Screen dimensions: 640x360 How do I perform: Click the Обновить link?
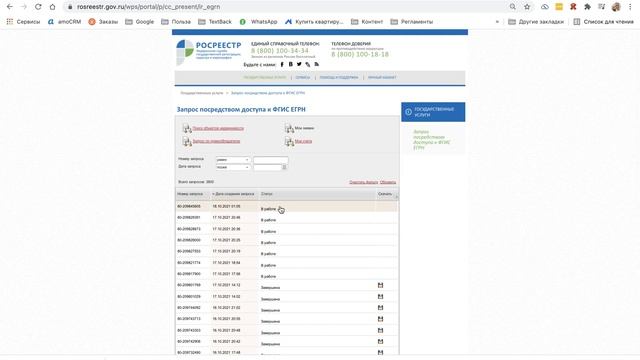388,182
